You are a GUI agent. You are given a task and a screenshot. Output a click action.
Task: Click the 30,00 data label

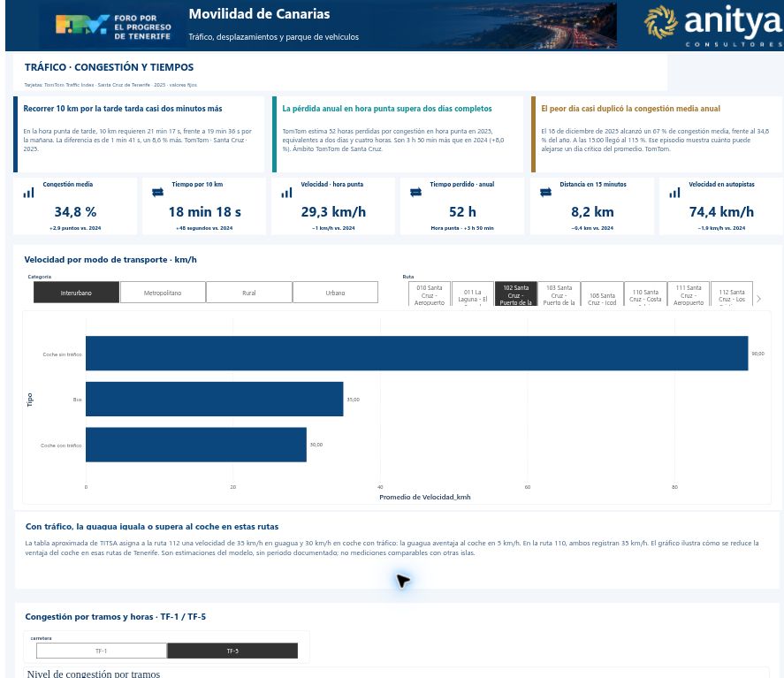coord(316,445)
